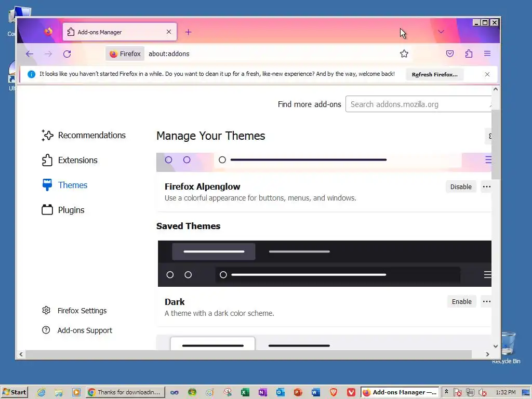Click the Themes paintbrush icon
This screenshot has width=532, height=399.
pos(47,185)
